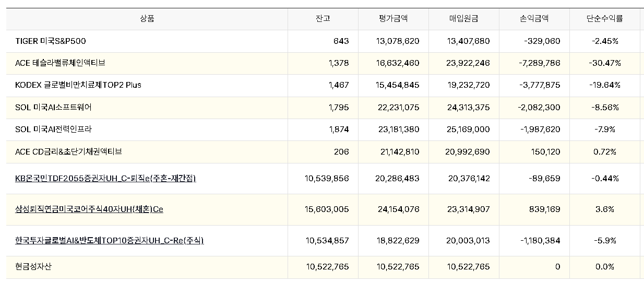The height and width of the screenshot is (282, 644).
Task: Click the 평가금액 column header
Action: coord(393,19)
